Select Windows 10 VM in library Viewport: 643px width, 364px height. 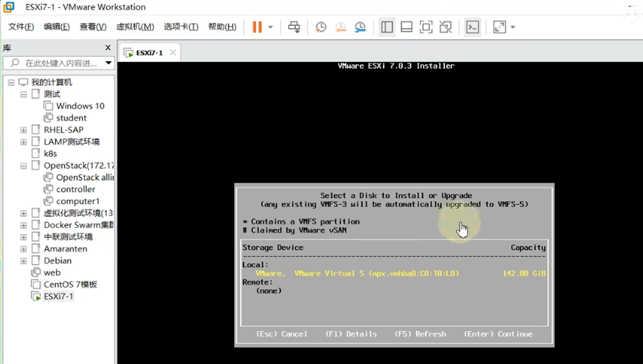click(80, 106)
